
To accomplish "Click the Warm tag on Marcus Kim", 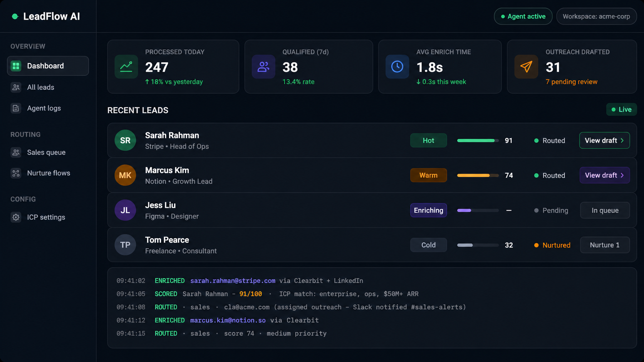I will pos(428,175).
